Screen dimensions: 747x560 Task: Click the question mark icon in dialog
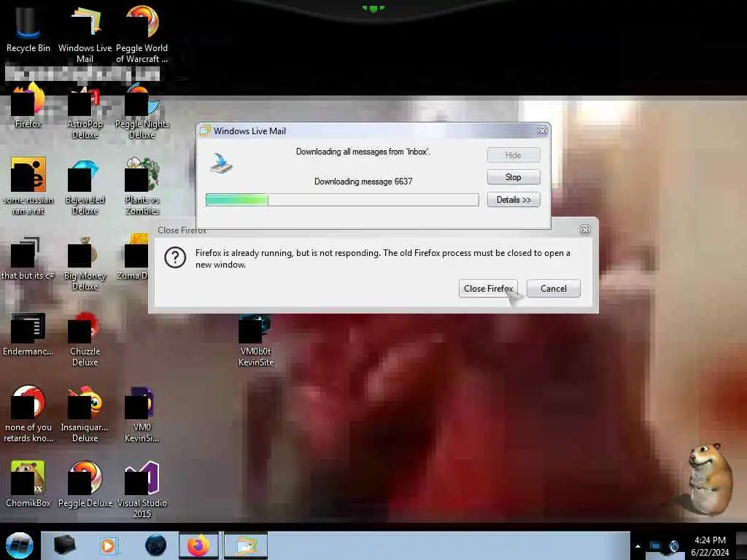(175, 257)
